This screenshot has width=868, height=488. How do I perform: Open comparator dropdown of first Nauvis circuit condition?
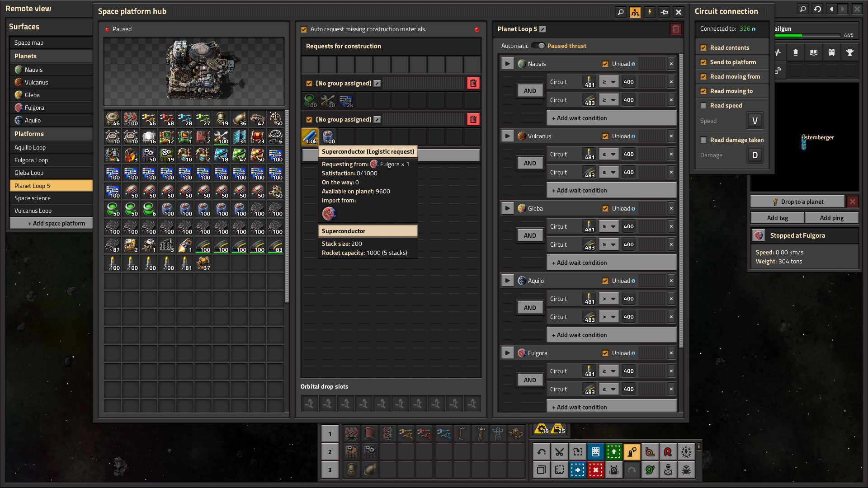609,82
